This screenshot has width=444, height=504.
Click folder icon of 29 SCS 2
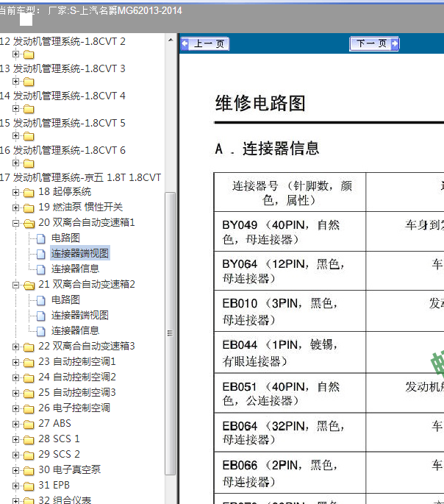pyautogui.click(x=29, y=455)
